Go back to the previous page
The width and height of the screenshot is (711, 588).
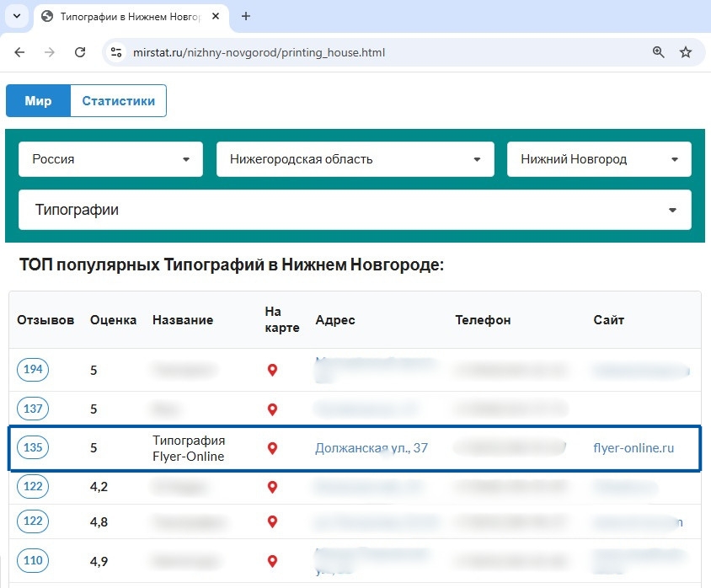pos(19,52)
